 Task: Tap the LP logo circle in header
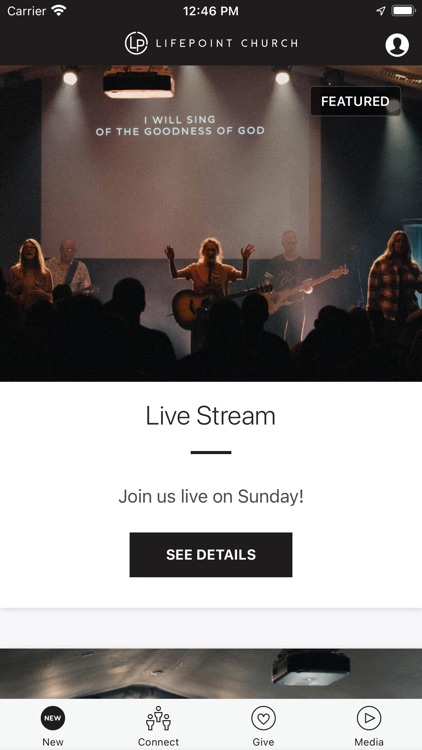136,44
